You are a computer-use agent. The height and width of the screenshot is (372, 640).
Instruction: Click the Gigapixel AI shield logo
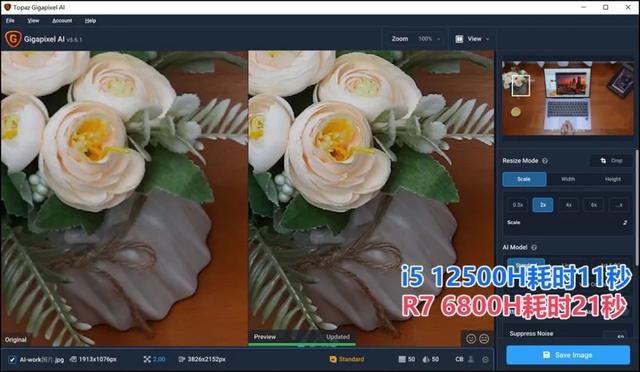13,39
